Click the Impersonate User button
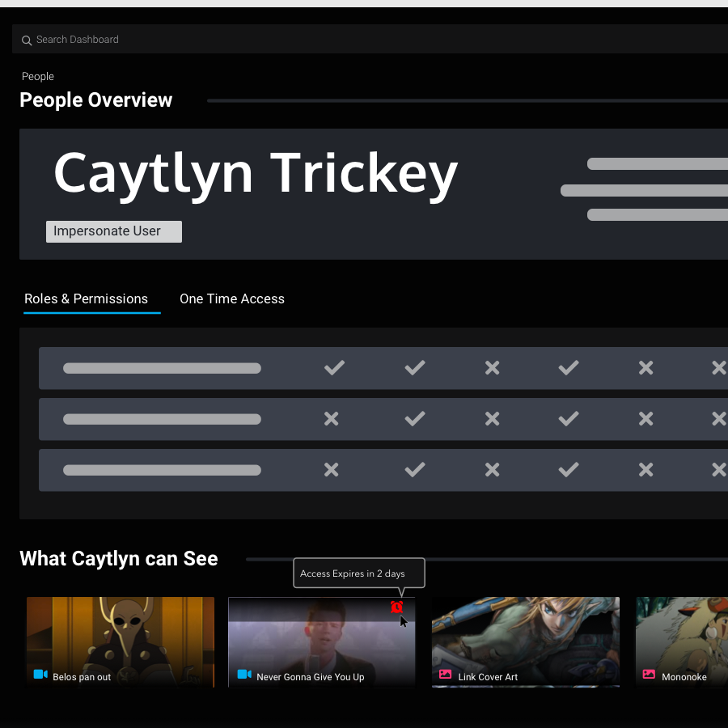Viewport: 728px width, 728px height. [x=114, y=231]
